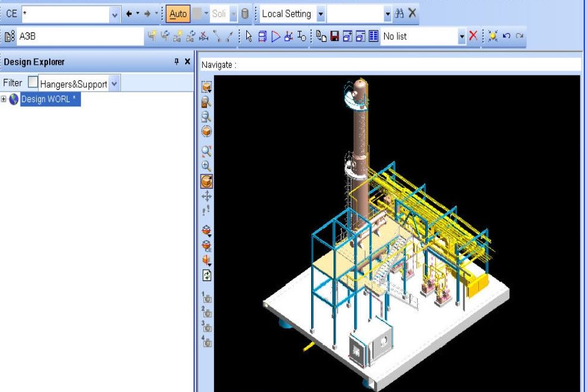
Task: Select Design WORL * in the explorer tree
Action: click(49, 99)
